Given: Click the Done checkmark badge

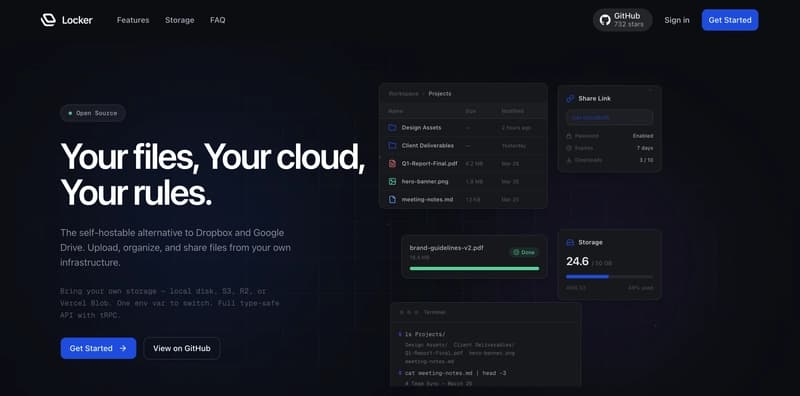Looking at the screenshot, I should (523, 252).
